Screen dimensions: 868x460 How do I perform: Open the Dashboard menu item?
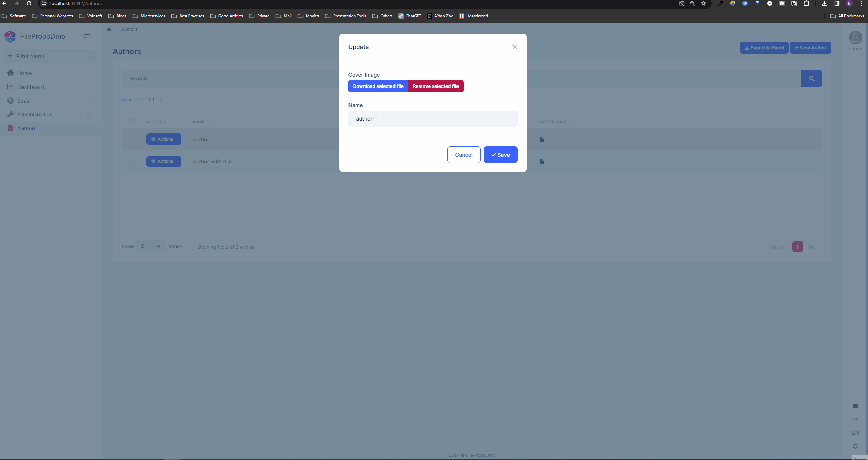31,87
